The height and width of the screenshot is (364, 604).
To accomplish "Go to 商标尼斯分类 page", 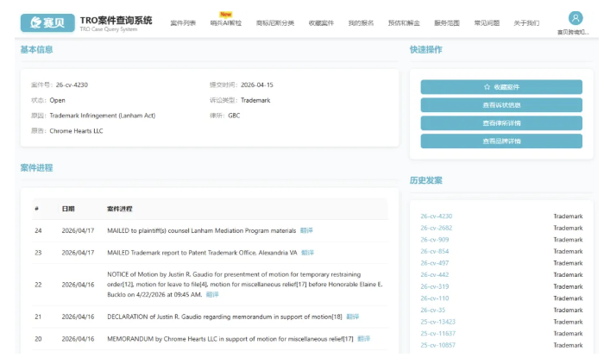I will 274,23.
